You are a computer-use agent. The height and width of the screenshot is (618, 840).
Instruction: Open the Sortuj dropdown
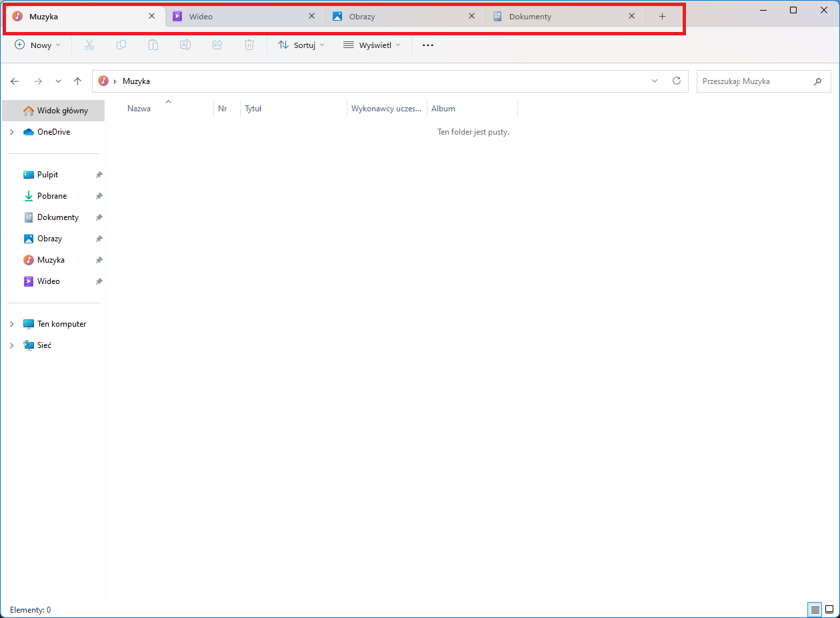tap(301, 45)
